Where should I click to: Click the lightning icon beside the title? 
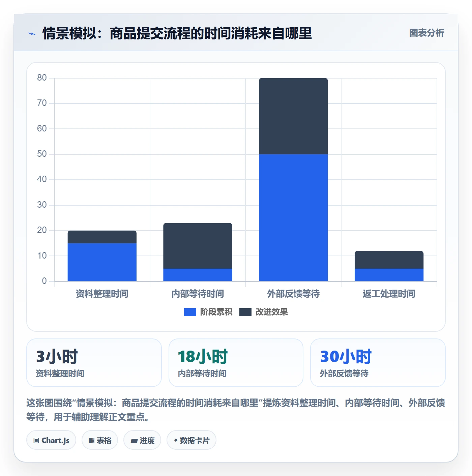click(32, 34)
